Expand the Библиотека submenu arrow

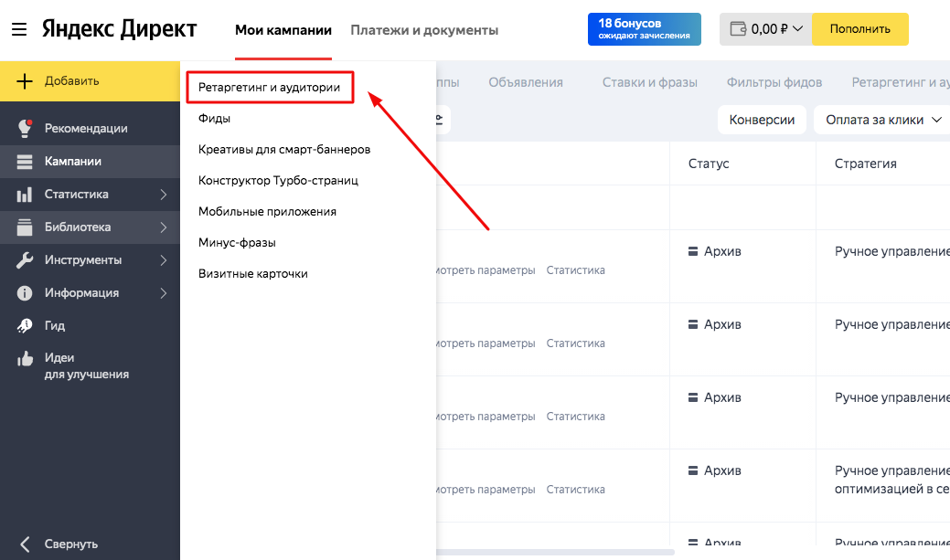tap(163, 227)
